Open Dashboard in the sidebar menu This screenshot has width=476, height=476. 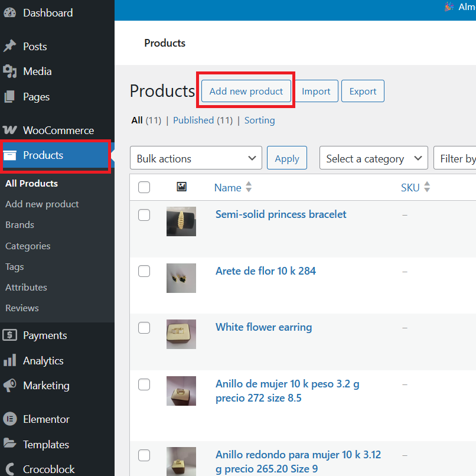[48, 13]
